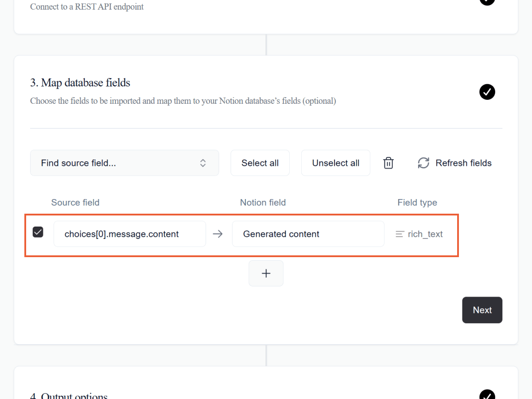Screen dimensions: 532x399
Task: Click the Refresh fields icon
Action: 423,163
